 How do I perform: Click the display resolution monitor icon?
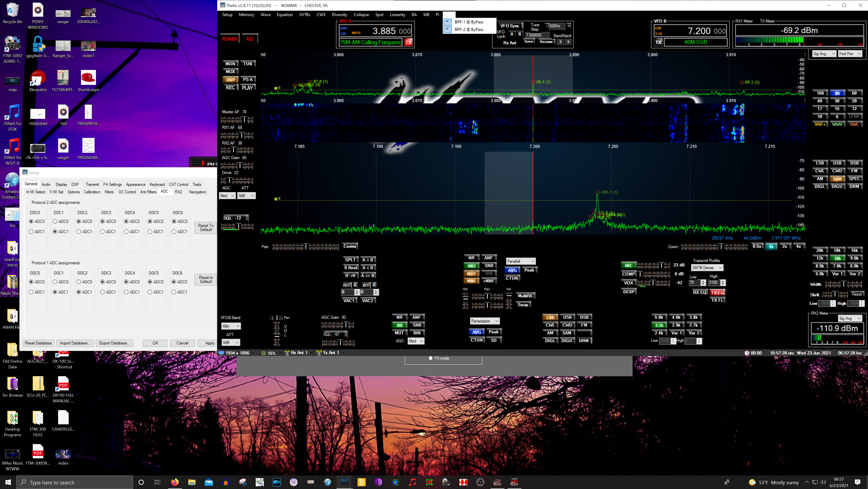click(x=222, y=353)
